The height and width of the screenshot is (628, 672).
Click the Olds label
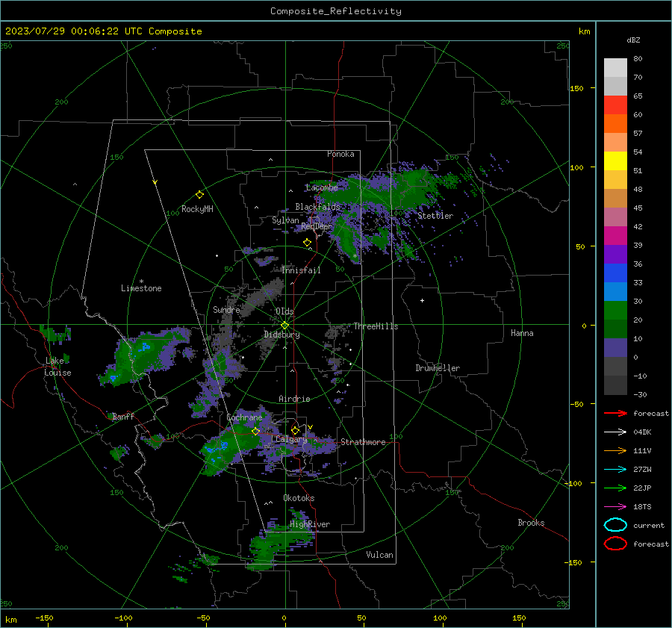284,311
